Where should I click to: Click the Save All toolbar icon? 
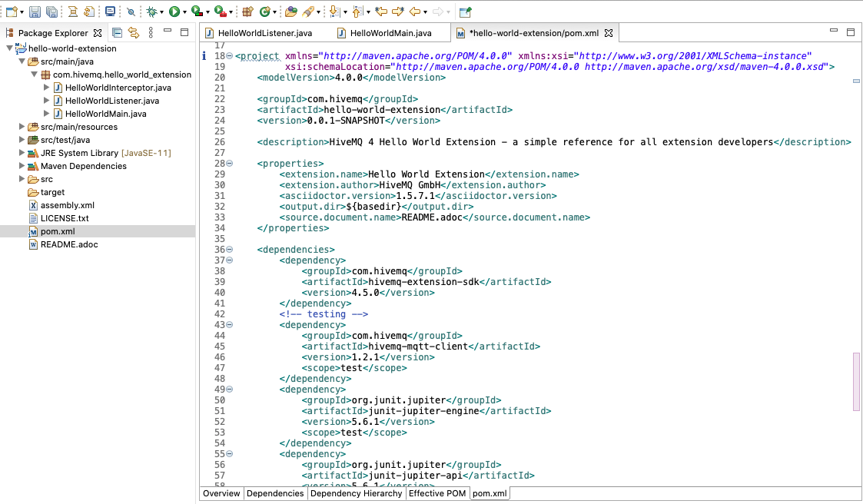click(x=51, y=12)
